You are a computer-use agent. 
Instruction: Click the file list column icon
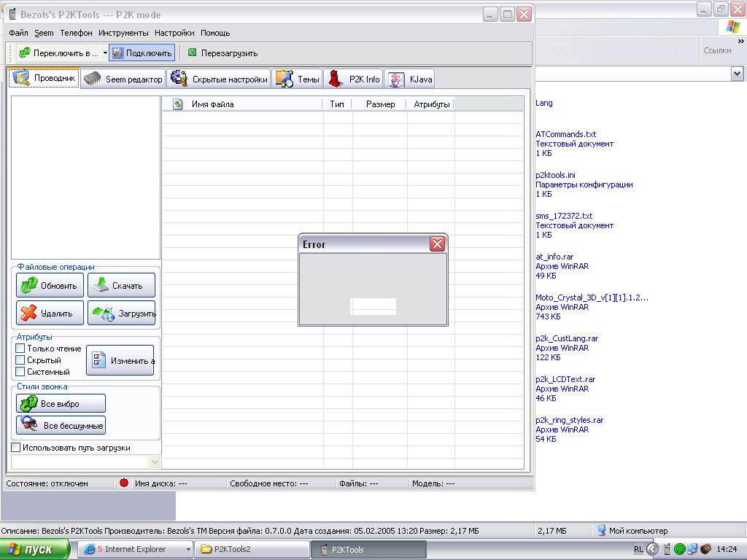point(178,104)
